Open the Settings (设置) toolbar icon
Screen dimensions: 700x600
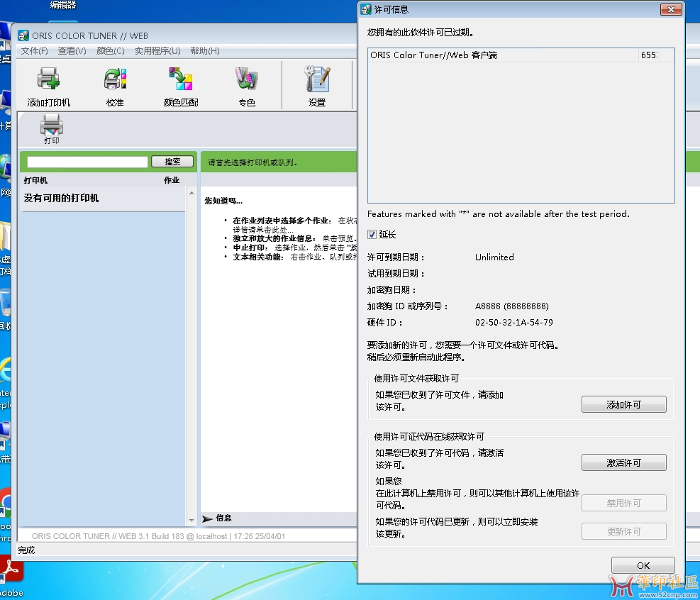click(317, 87)
